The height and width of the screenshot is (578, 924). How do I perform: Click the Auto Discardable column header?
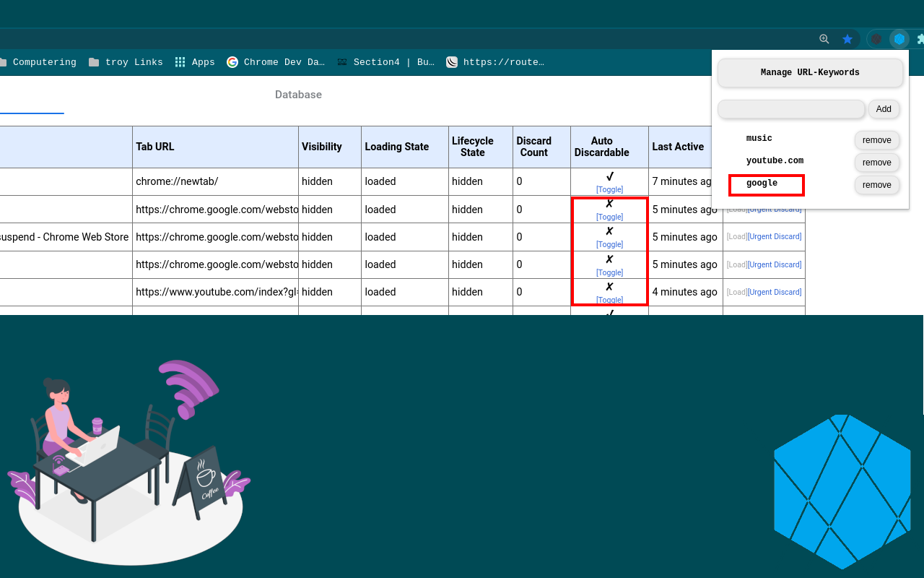click(609, 147)
